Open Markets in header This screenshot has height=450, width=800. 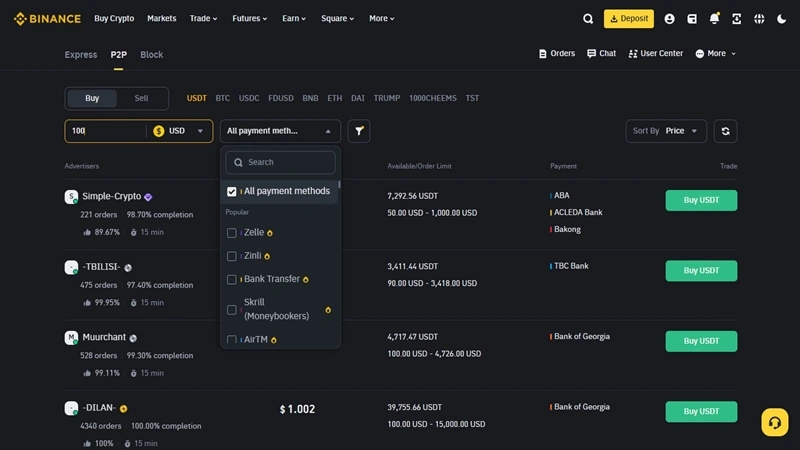tap(162, 18)
